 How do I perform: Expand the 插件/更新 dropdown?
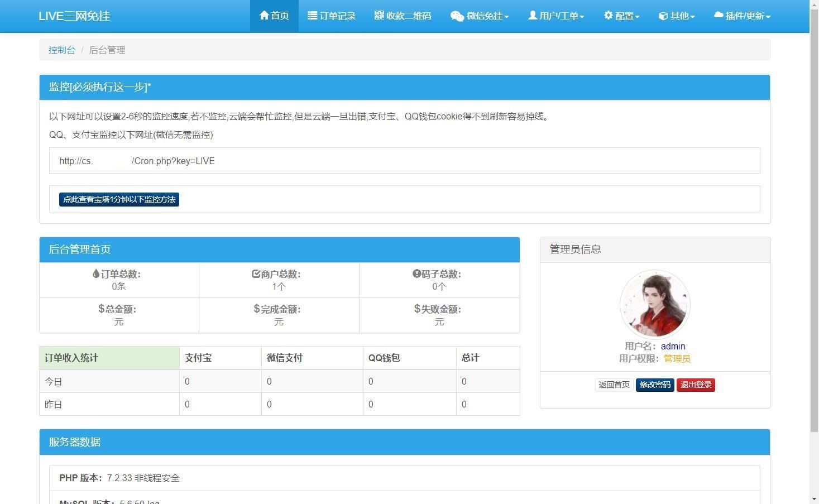point(741,16)
